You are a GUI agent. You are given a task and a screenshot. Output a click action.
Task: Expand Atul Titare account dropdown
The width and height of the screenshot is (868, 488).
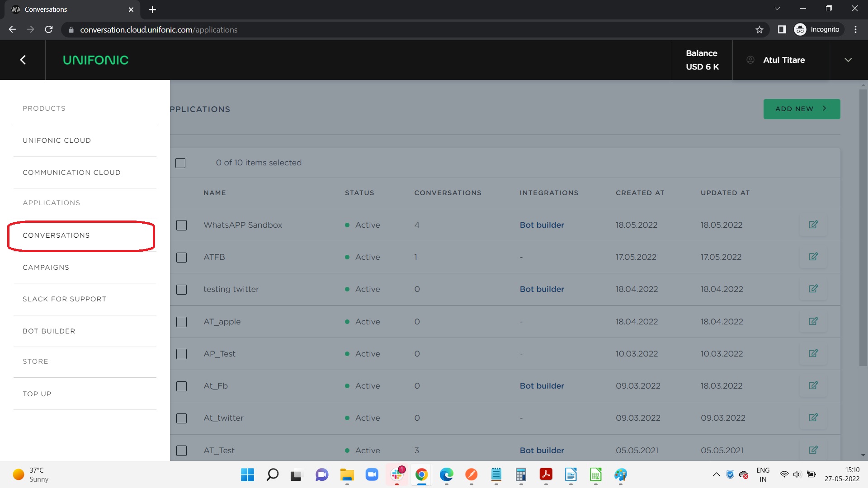[x=848, y=60]
